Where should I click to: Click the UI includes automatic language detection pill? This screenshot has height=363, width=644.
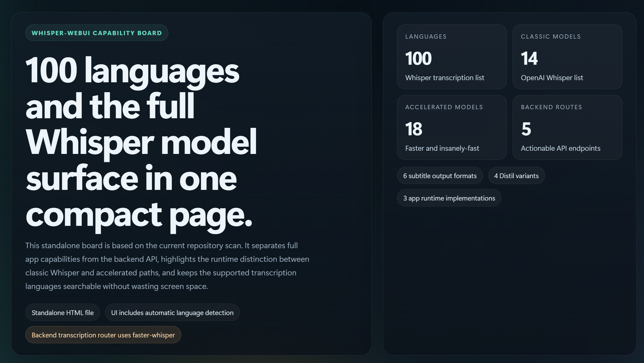(x=172, y=312)
